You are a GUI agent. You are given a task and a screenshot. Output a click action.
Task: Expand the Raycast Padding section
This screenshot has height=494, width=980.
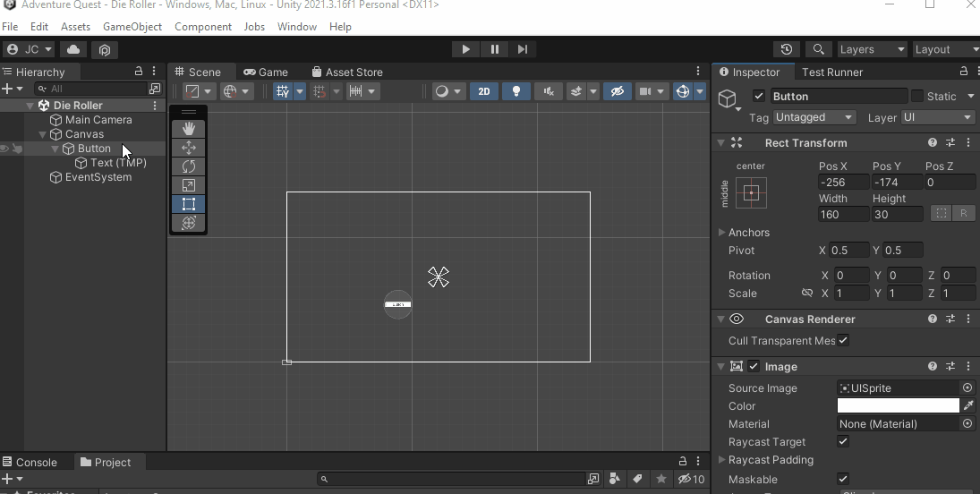(x=722, y=460)
